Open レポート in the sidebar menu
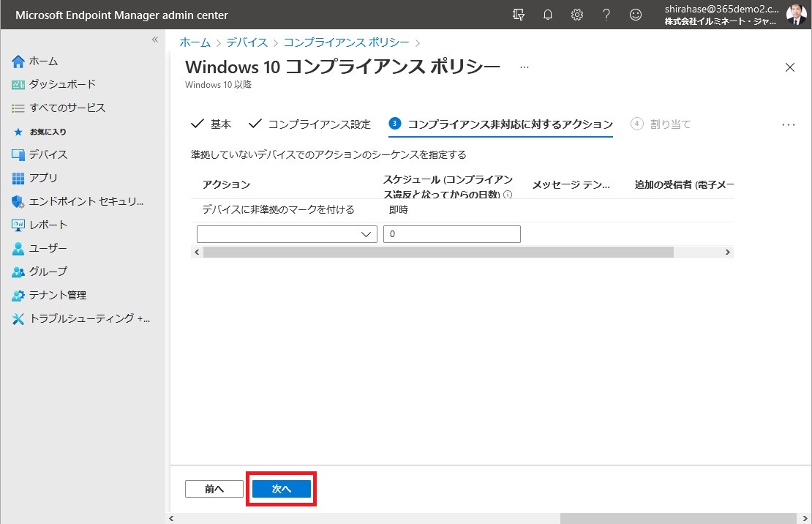Viewport: 812px width, 524px height. (48, 225)
